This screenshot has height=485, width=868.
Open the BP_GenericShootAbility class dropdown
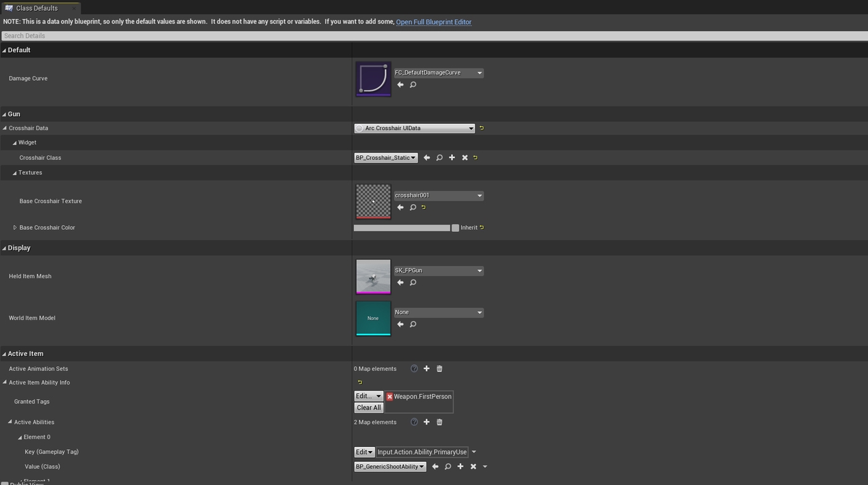(x=390, y=467)
